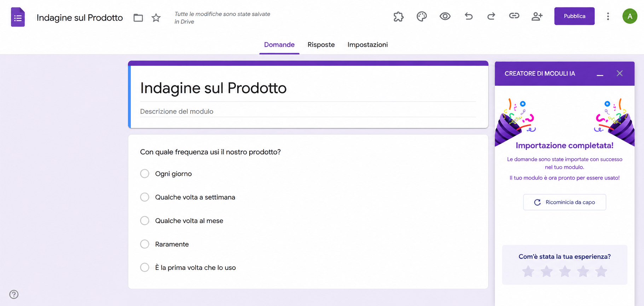Select È la prima volta option
This screenshot has height=306, width=644.
[145, 267]
